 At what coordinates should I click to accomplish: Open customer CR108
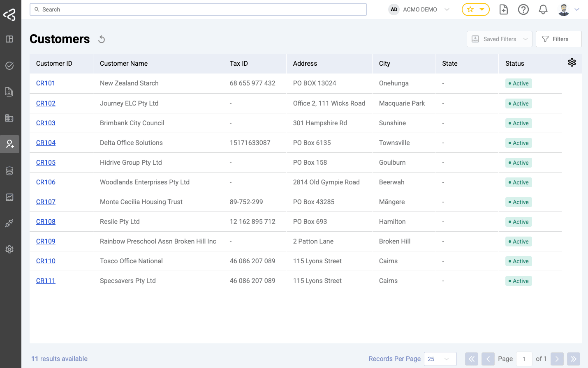(x=46, y=222)
